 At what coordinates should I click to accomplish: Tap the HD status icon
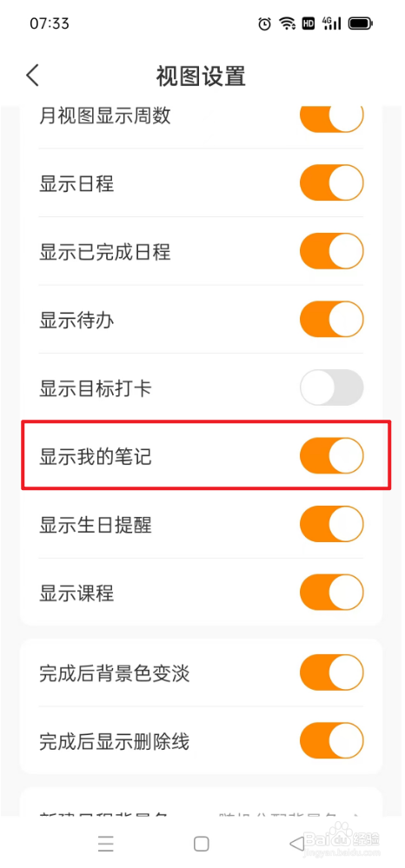tap(308, 23)
